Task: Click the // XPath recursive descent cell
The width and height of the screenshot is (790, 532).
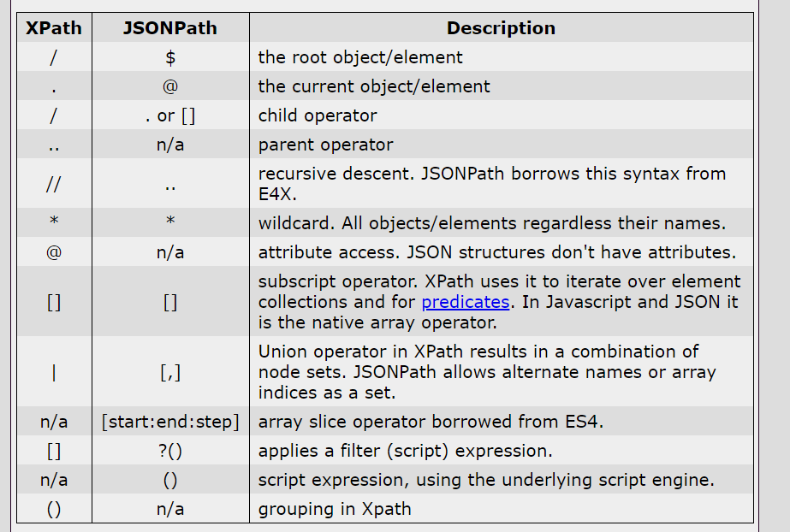Action: 54,184
